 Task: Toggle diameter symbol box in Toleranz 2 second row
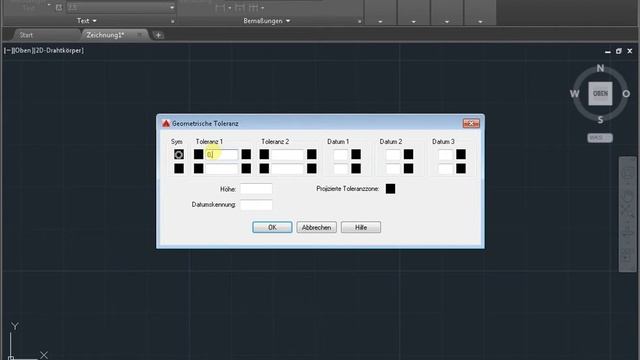pyautogui.click(x=264, y=169)
